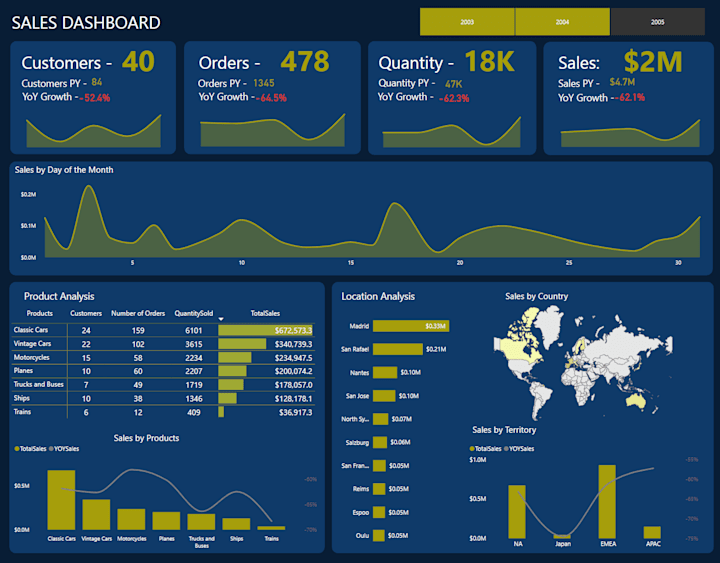Image resolution: width=720 pixels, height=563 pixels.
Task: Click the Classic Cars column in Sales by Products
Action: (61, 500)
